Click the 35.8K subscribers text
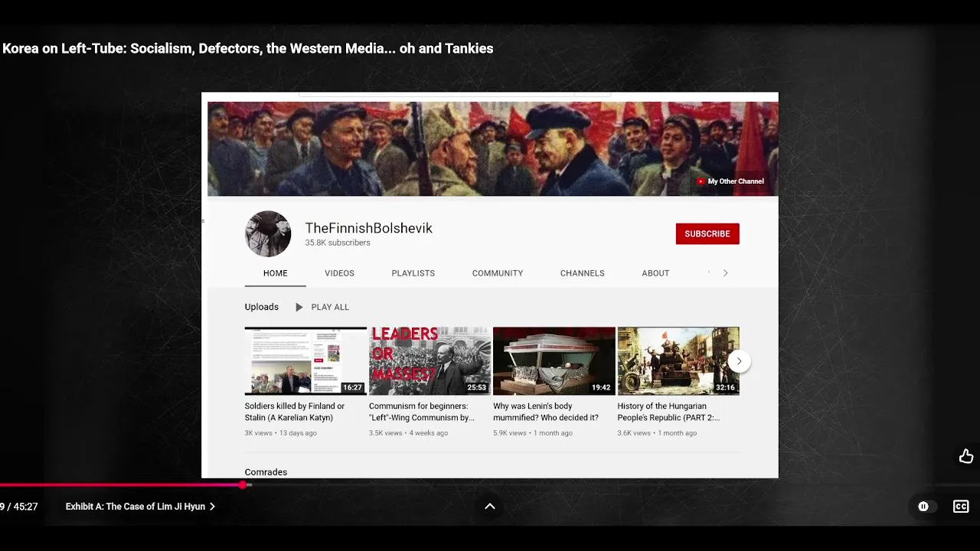980x551 pixels. (338, 243)
